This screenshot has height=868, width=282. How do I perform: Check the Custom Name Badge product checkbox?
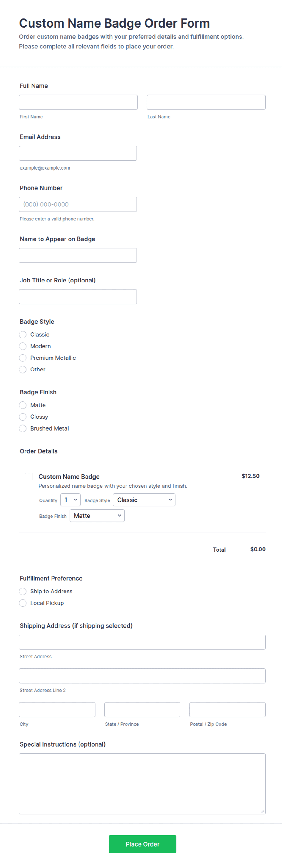pos(29,477)
